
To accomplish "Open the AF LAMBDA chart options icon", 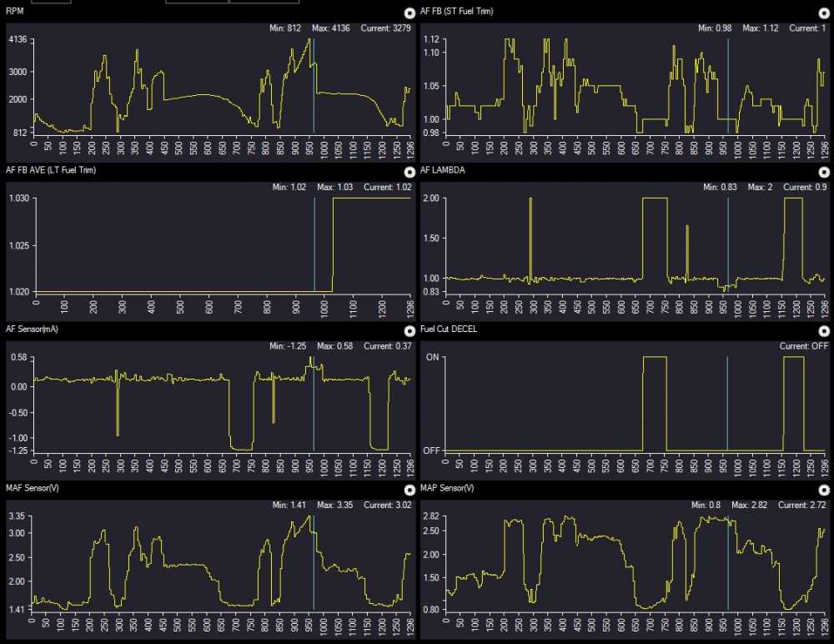I will click(x=825, y=172).
